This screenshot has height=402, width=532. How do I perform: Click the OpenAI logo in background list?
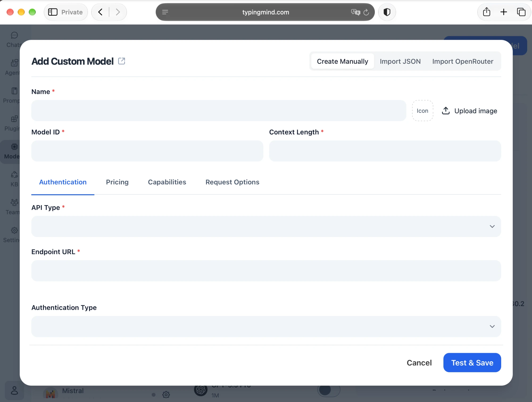point(201,390)
